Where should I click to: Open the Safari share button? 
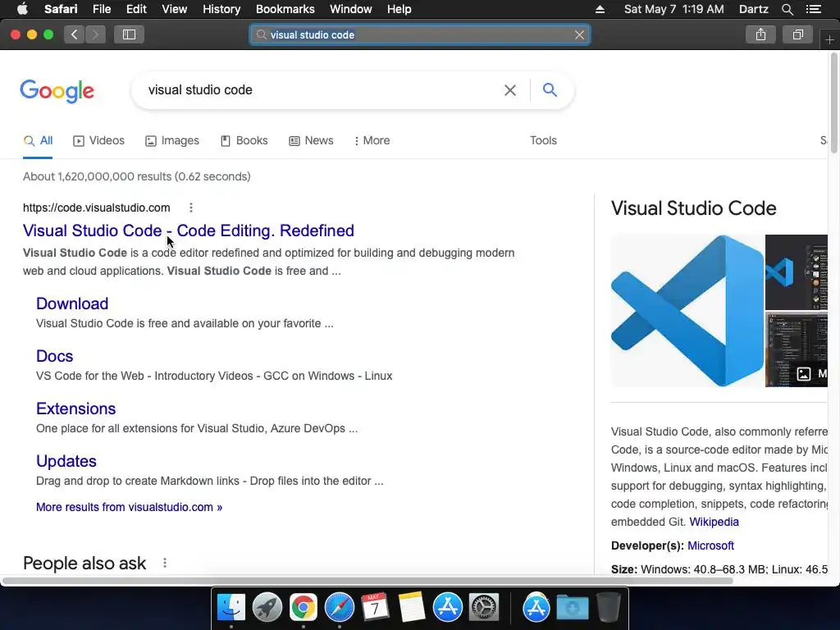click(760, 34)
